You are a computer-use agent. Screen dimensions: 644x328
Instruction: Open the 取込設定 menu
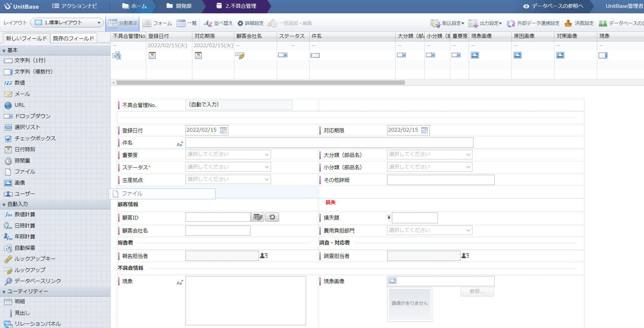448,23
